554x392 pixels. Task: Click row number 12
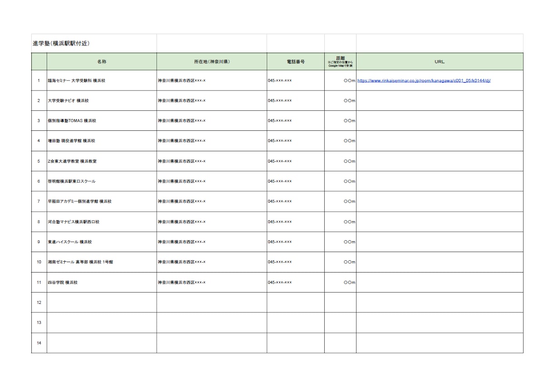pyautogui.click(x=39, y=303)
